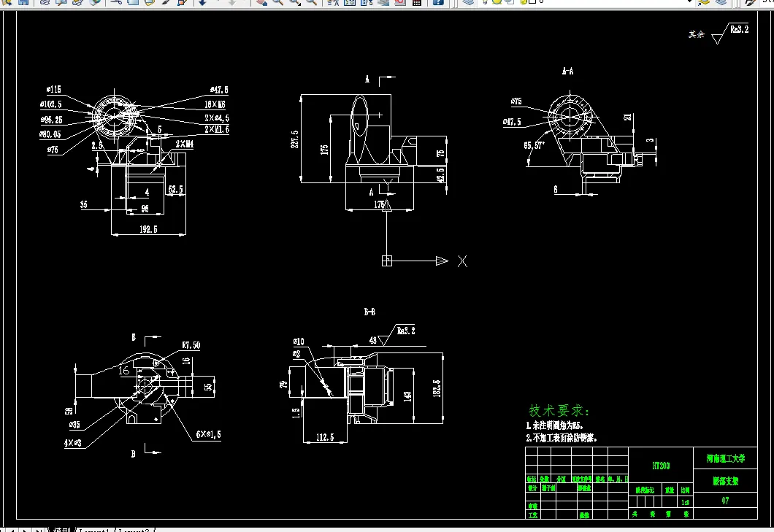Switch to the Layout2 tab
This screenshot has width=774, height=532.
click(134, 530)
